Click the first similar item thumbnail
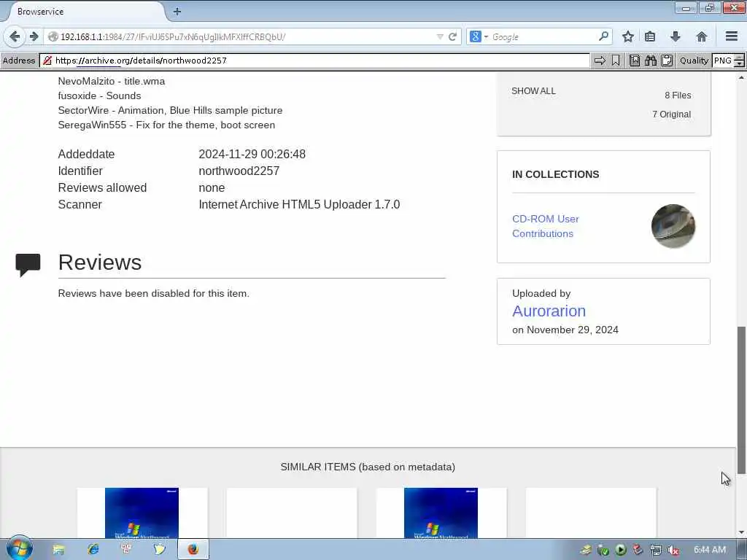This screenshot has height=560, width=747. pyautogui.click(x=142, y=513)
